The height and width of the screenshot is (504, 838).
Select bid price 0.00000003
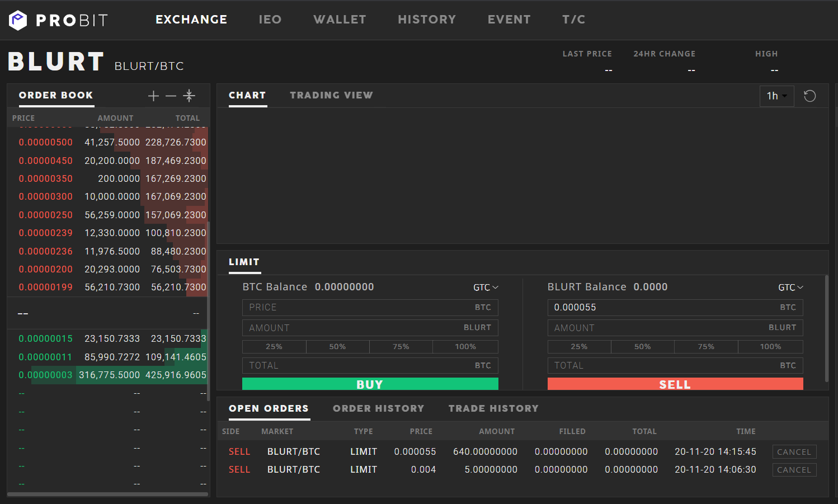point(46,375)
